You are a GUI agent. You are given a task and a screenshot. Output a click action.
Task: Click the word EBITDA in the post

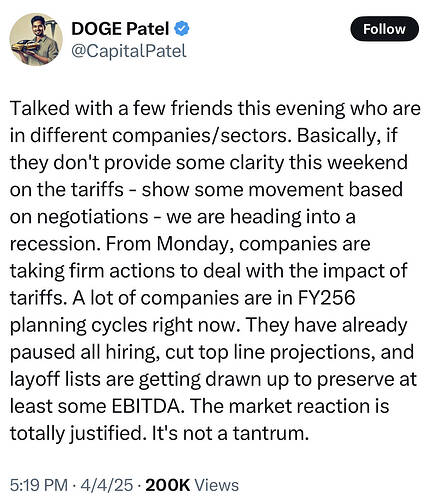click(x=148, y=406)
